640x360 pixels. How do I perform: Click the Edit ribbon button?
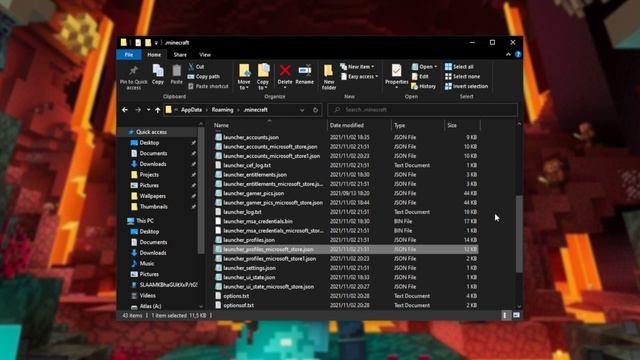420,76
